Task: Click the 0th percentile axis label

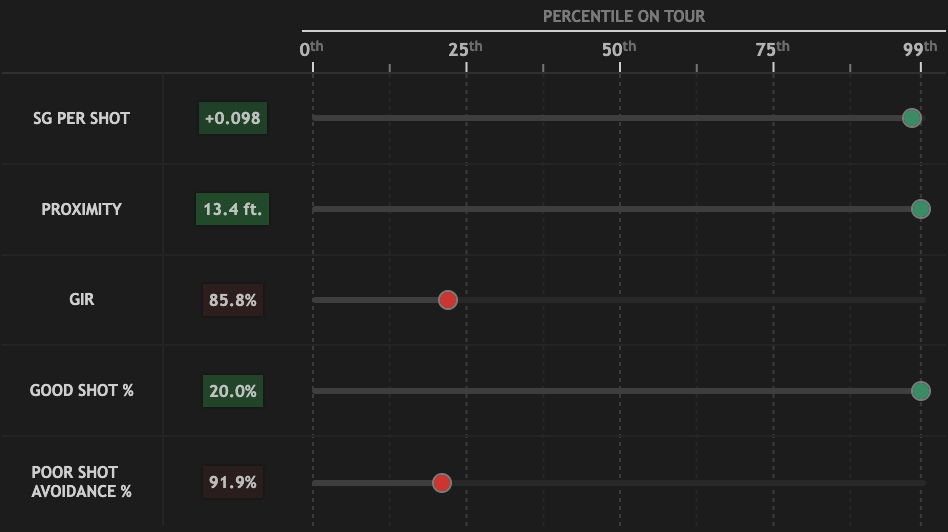Action: tap(312, 49)
